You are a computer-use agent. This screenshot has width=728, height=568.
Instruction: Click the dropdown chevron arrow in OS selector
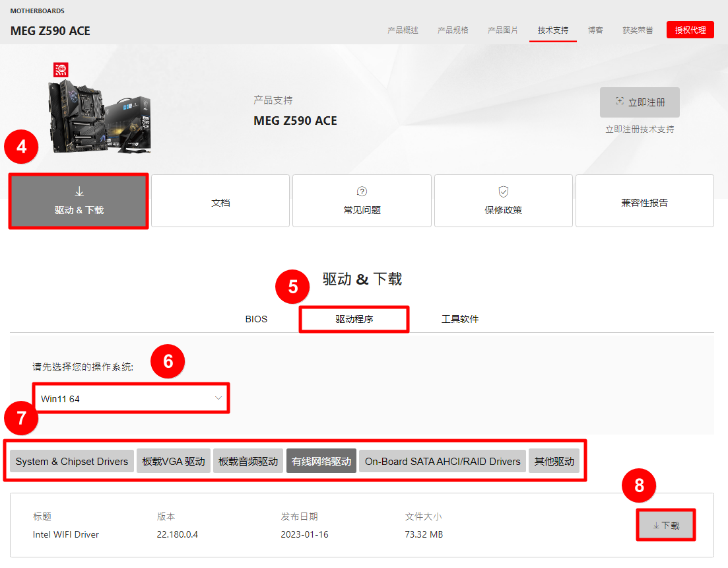click(218, 398)
